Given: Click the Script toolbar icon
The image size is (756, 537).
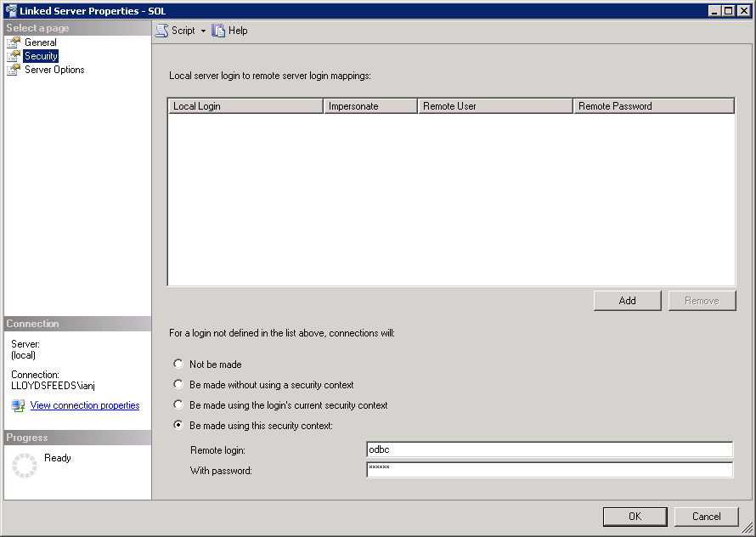Looking at the screenshot, I should (161, 31).
